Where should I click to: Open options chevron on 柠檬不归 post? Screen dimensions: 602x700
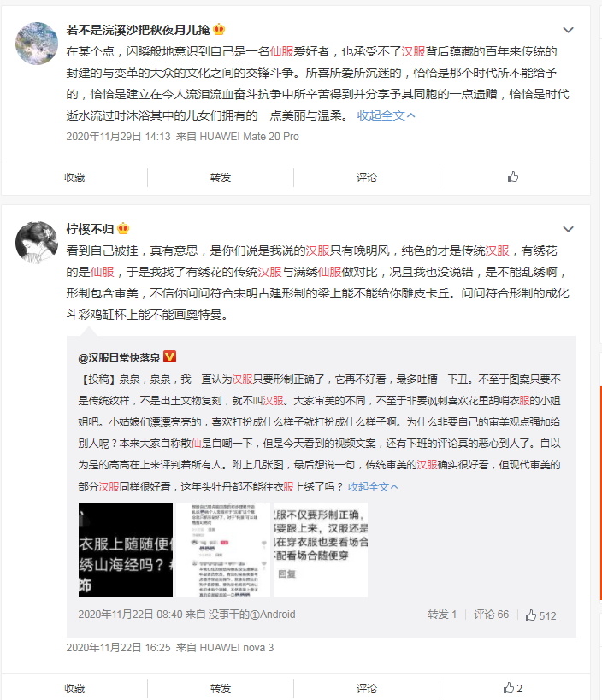(568, 229)
